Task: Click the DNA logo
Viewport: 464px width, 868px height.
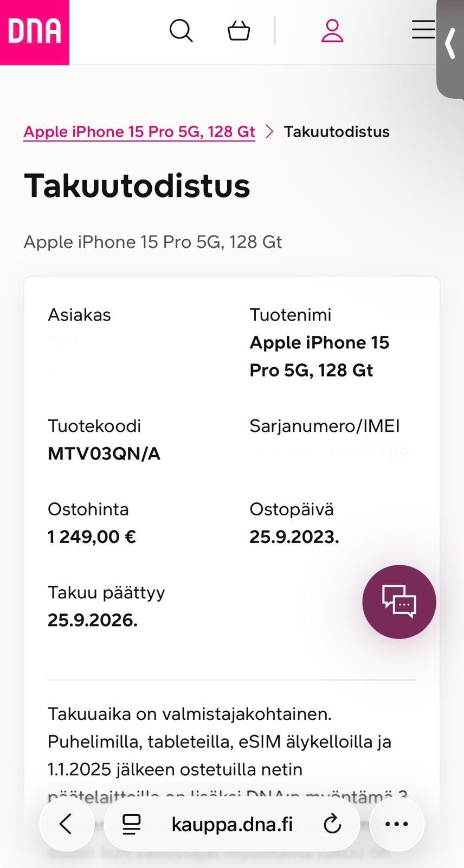Action: (34, 31)
